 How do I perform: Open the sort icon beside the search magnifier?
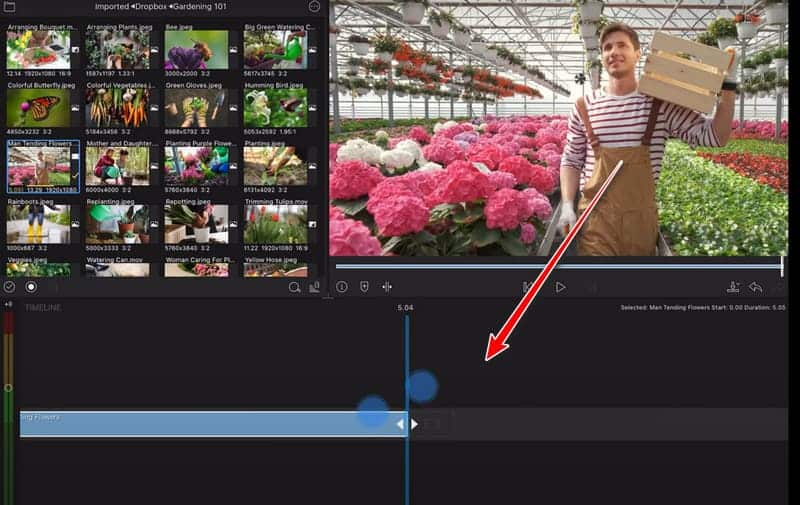click(x=315, y=287)
